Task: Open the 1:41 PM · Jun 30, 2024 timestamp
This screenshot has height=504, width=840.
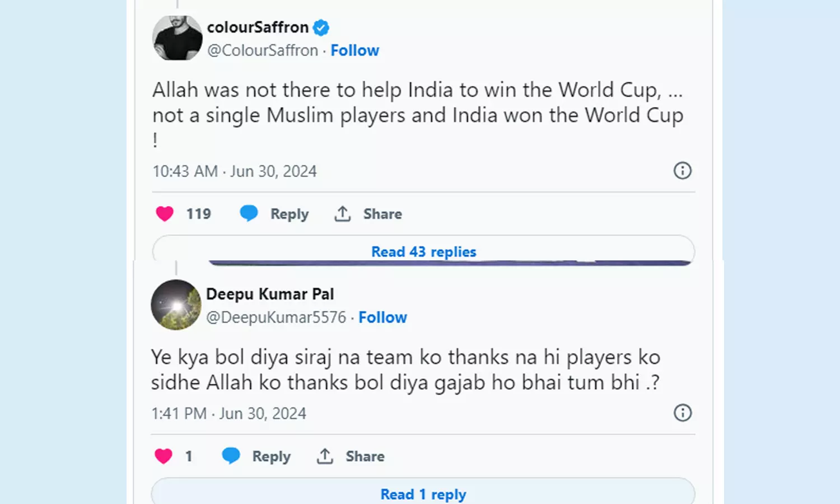Action: 228,414
